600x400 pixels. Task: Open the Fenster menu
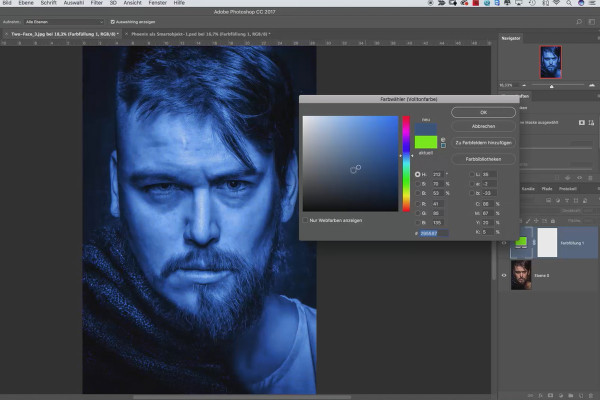157,3
